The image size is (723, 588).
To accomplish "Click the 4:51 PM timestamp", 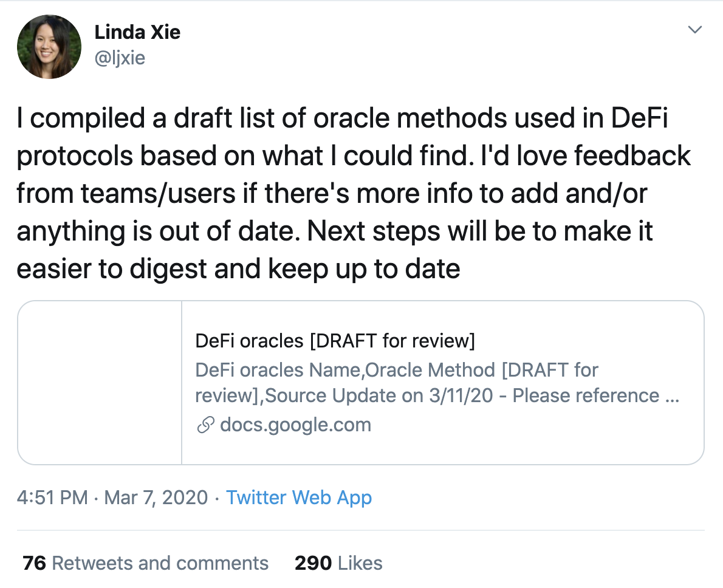I will 52,497.
